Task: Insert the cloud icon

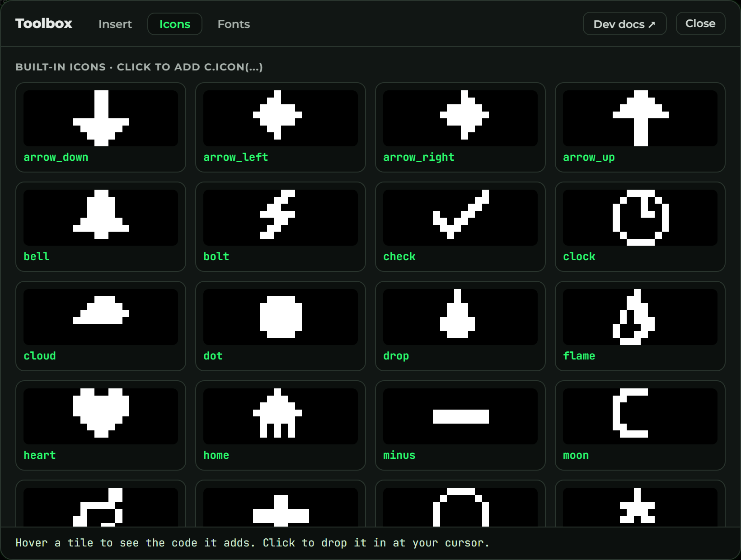Action: pyautogui.click(x=101, y=326)
